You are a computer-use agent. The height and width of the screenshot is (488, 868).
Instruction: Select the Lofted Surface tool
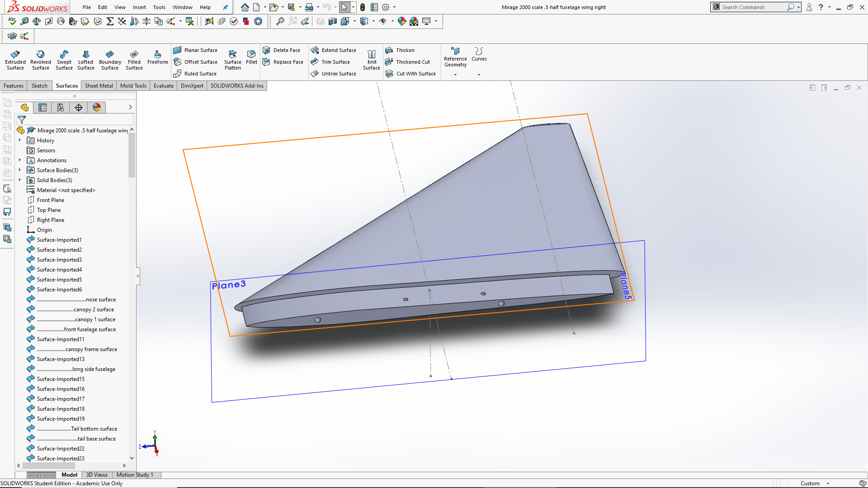point(85,59)
